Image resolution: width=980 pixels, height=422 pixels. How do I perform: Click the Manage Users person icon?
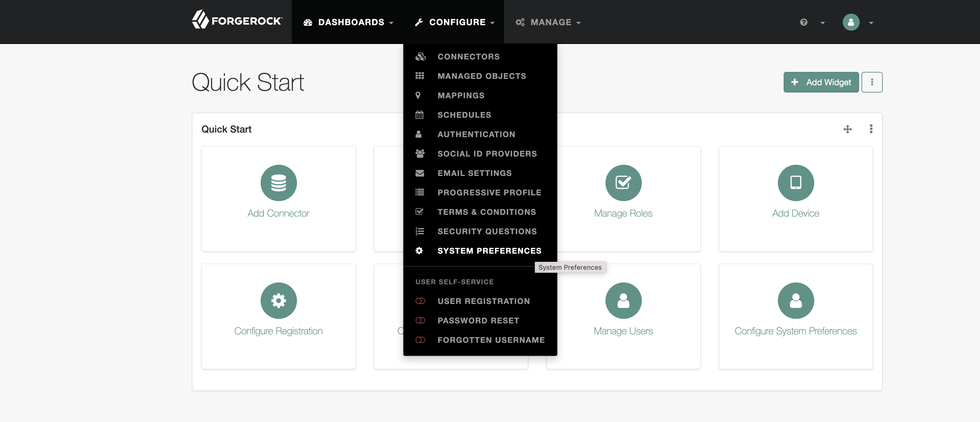click(x=623, y=301)
